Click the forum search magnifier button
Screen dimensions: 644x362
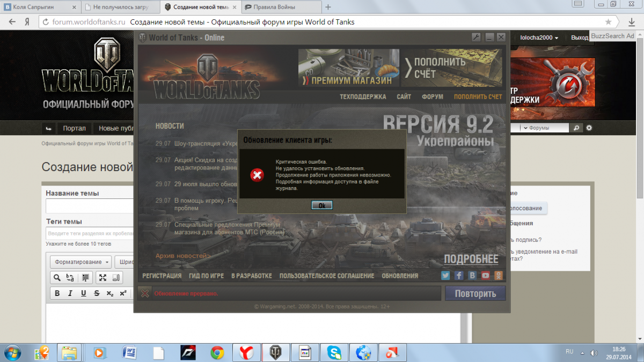tap(576, 128)
